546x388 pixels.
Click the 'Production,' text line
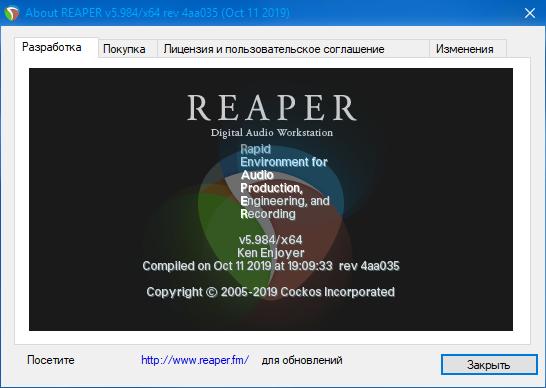272,188
